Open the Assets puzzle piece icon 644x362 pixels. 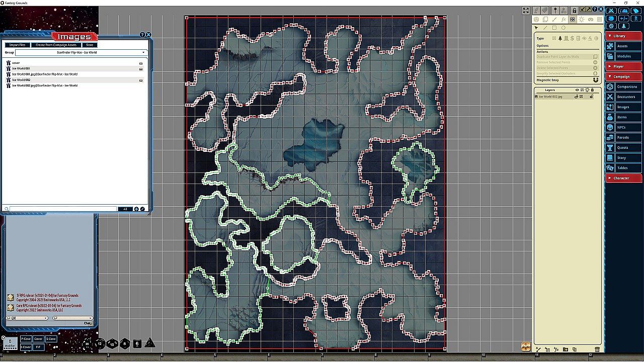coord(610,46)
